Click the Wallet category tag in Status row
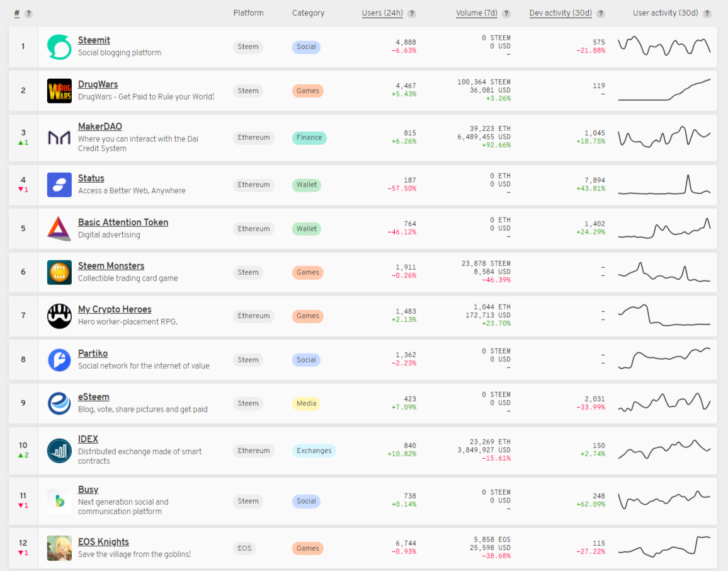Viewport: 728px width, 571px height. point(307,185)
